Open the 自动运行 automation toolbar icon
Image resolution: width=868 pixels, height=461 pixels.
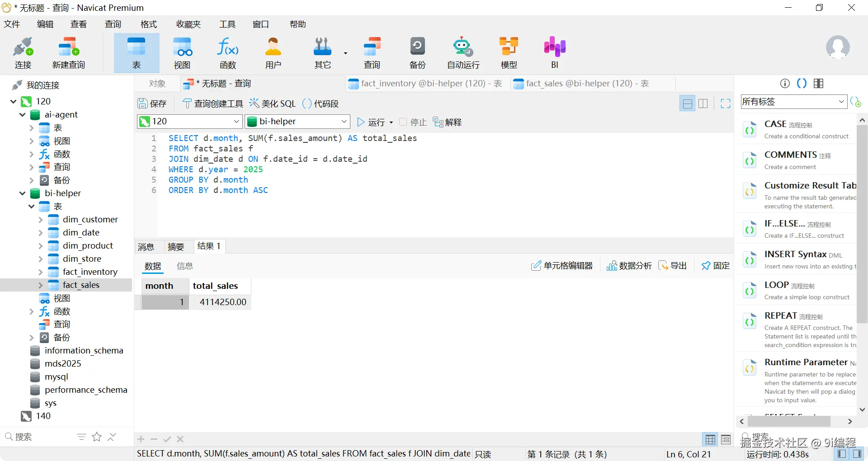point(463,53)
